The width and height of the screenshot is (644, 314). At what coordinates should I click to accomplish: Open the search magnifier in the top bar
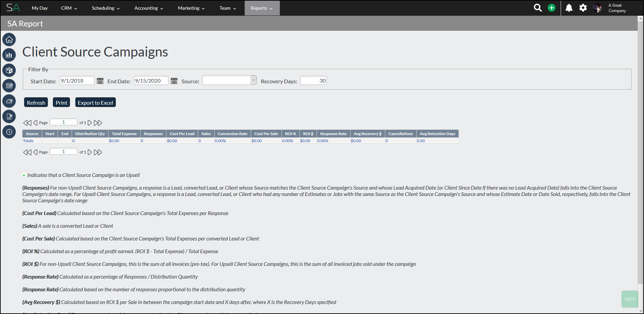pyautogui.click(x=538, y=8)
